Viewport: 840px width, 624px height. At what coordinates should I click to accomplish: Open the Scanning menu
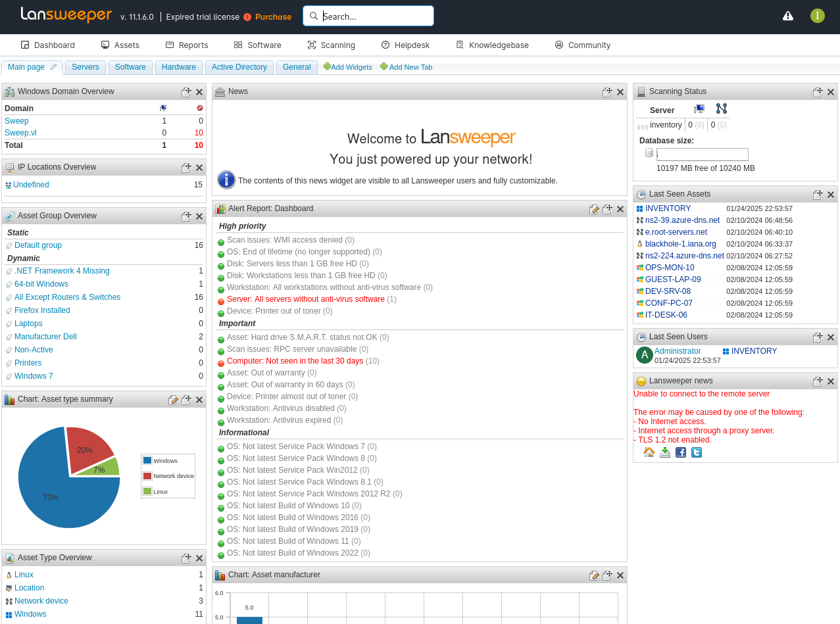(331, 45)
